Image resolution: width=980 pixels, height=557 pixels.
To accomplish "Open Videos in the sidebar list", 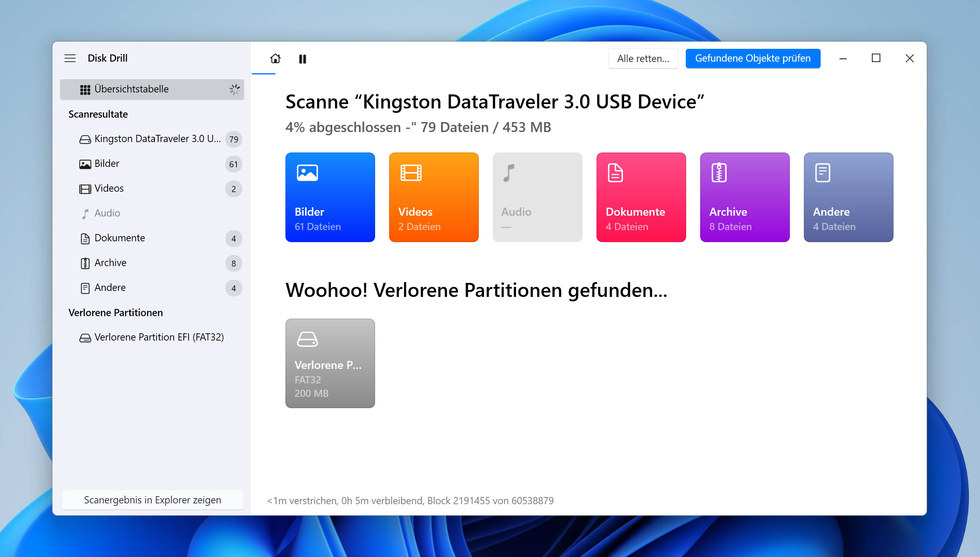I will (152, 188).
